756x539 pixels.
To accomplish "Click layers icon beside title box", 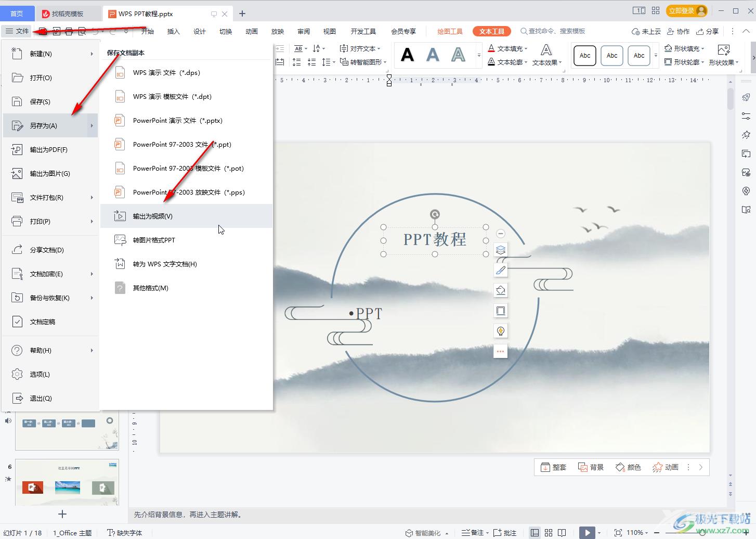I will (501, 250).
